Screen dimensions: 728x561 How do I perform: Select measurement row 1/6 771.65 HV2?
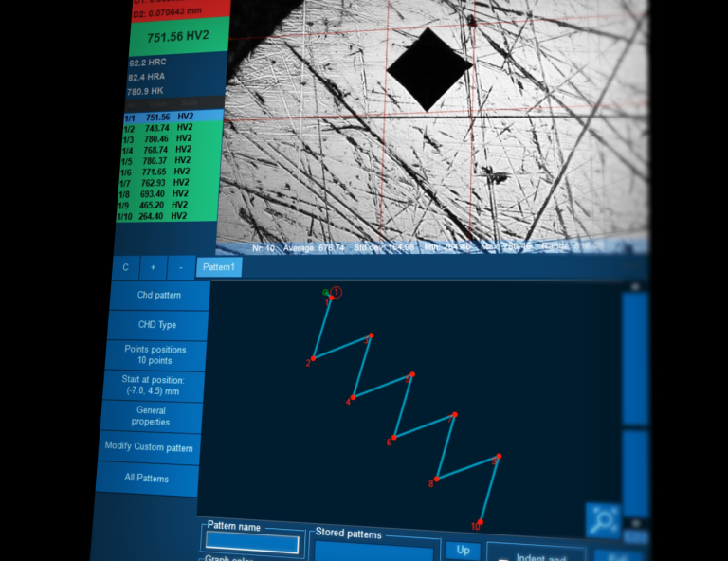tap(169, 172)
